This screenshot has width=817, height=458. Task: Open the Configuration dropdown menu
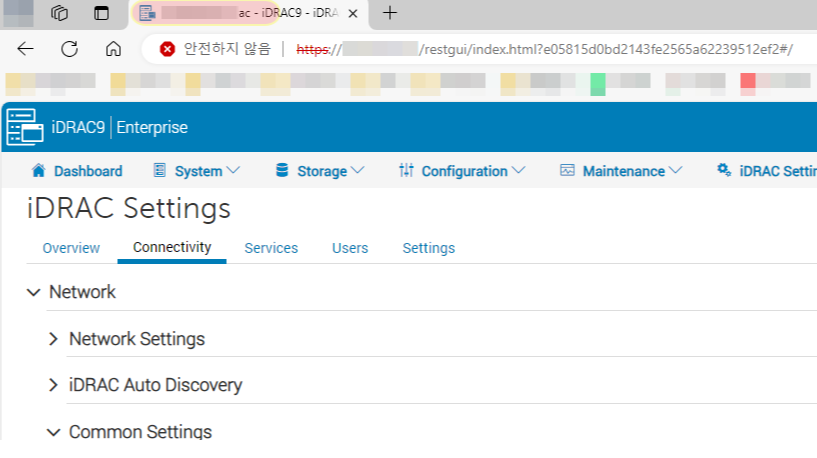point(473,171)
